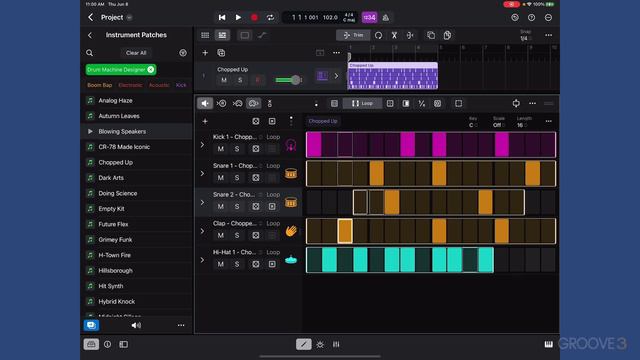This screenshot has height=360, width=640.
Task: Toggle the Cycle loop button
Action: [x=270, y=18]
